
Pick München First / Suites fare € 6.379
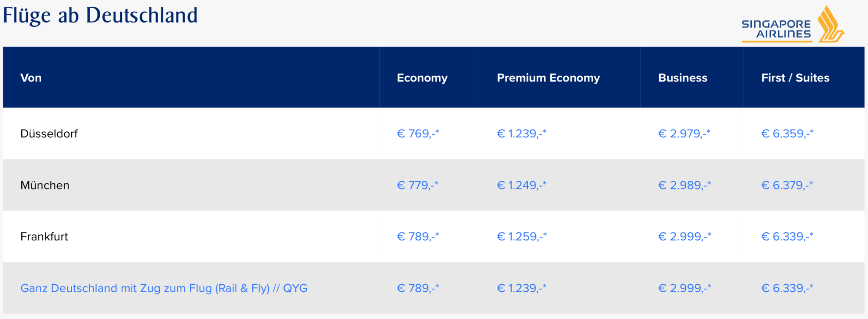tap(787, 185)
